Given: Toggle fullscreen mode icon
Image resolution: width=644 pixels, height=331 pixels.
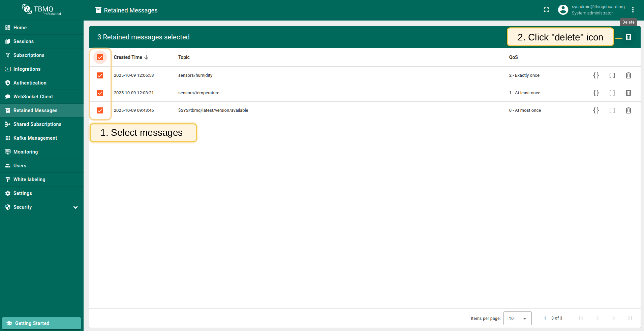Looking at the screenshot, I should 546,10.
